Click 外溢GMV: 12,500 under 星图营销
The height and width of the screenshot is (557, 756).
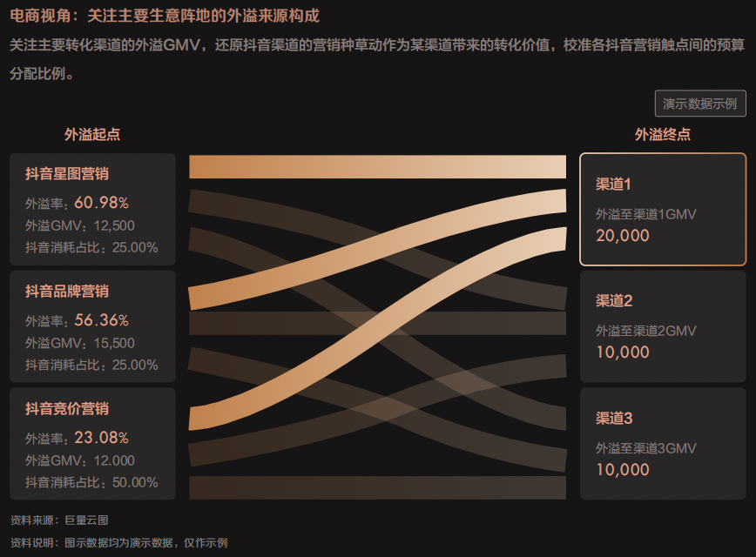[x=80, y=225]
